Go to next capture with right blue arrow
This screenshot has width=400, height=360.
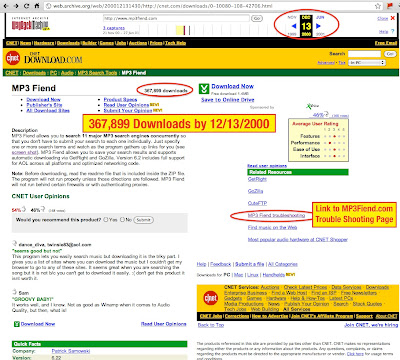coord(318,26)
